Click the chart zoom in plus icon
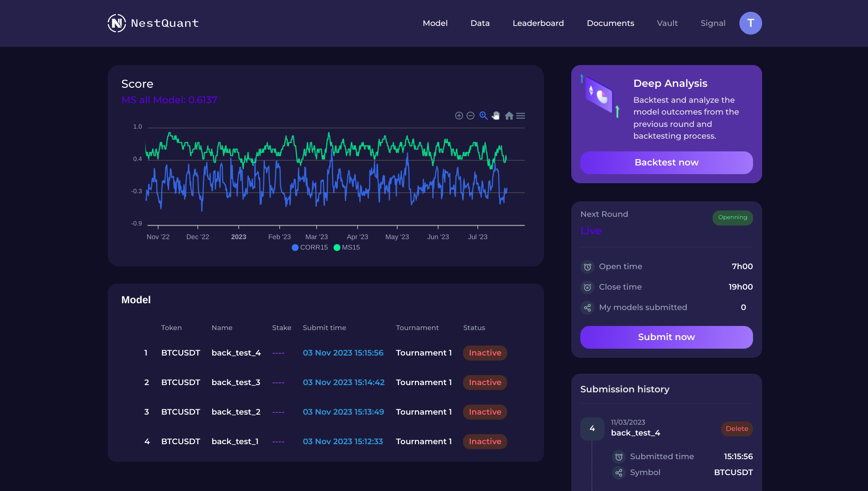The image size is (868, 491). pos(459,116)
